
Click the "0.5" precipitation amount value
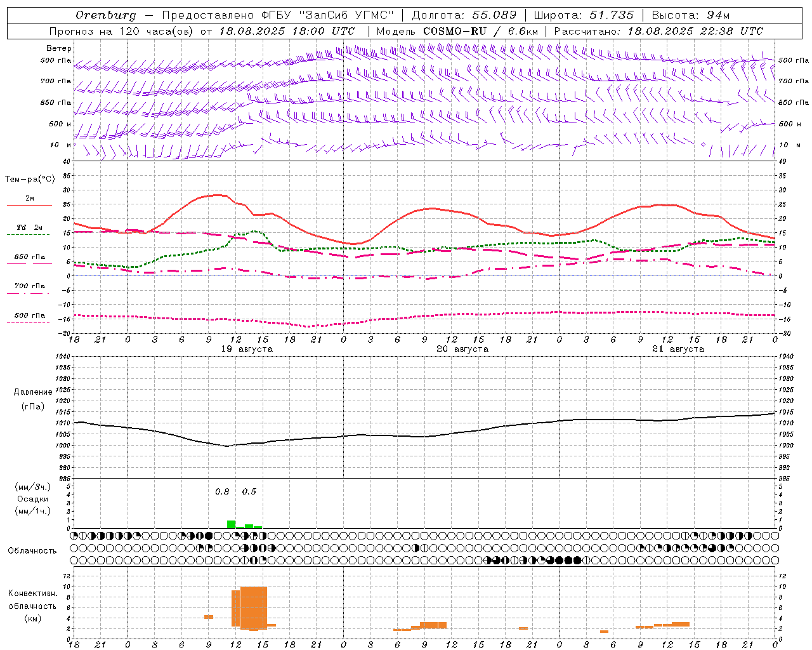click(x=249, y=491)
